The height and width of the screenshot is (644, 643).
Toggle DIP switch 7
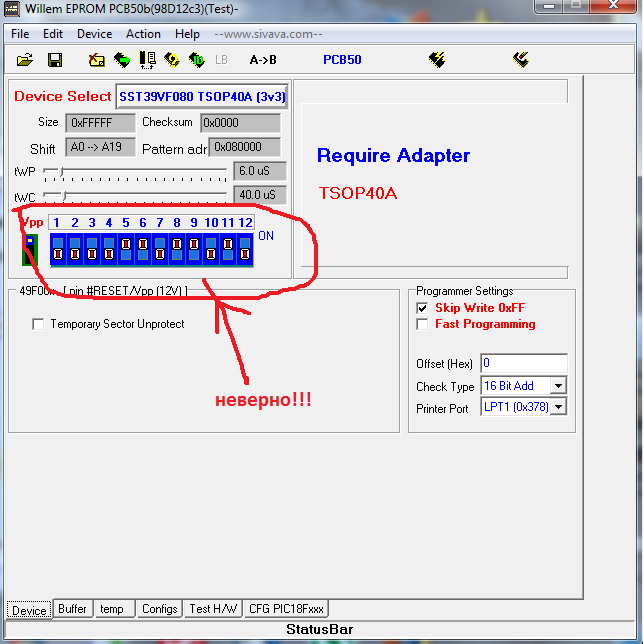click(160, 250)
